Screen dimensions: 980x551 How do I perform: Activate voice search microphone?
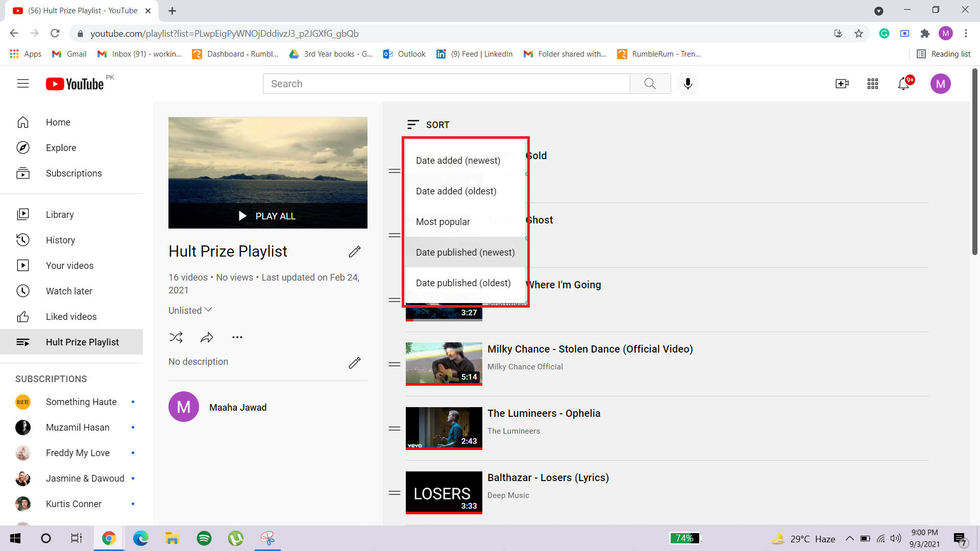click(x=688, y=84)
